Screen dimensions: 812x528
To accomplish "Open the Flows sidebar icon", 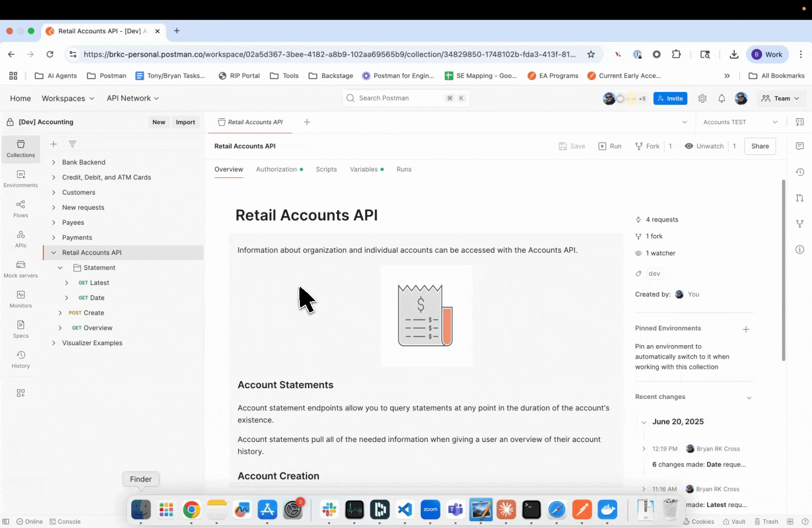I will [x=21, y=209].
